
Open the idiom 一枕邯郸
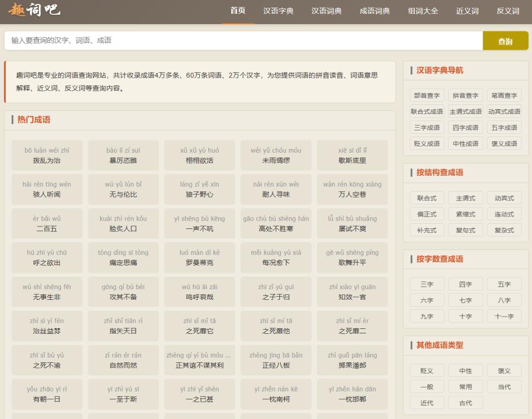coord(352,394)
